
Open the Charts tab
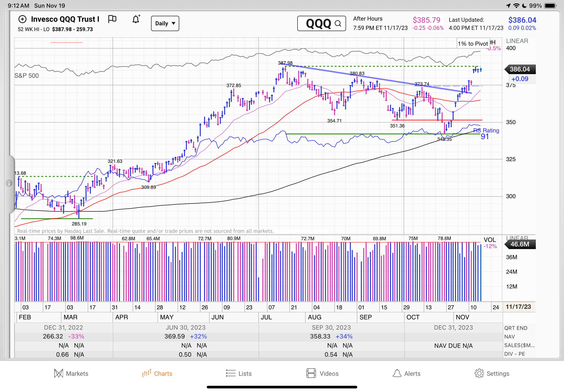pos(157,374)
